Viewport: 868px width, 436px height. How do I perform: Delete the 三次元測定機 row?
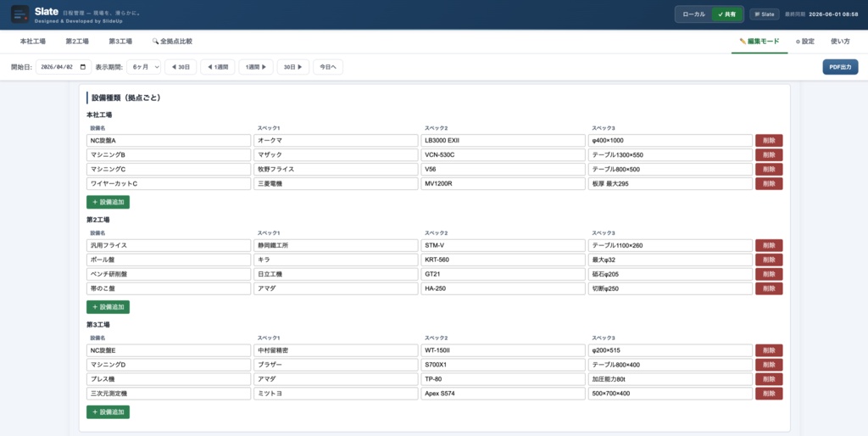(769, 394)
